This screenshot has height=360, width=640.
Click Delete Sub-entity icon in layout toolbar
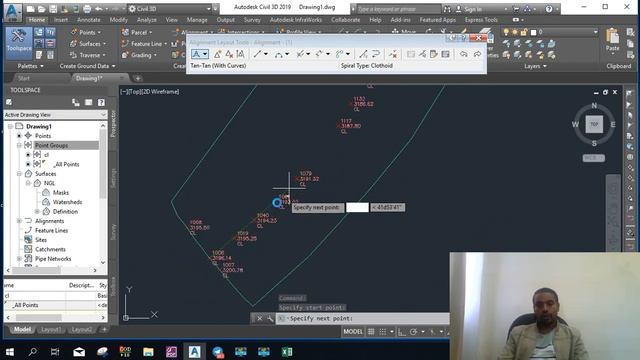tap(393, 54)
